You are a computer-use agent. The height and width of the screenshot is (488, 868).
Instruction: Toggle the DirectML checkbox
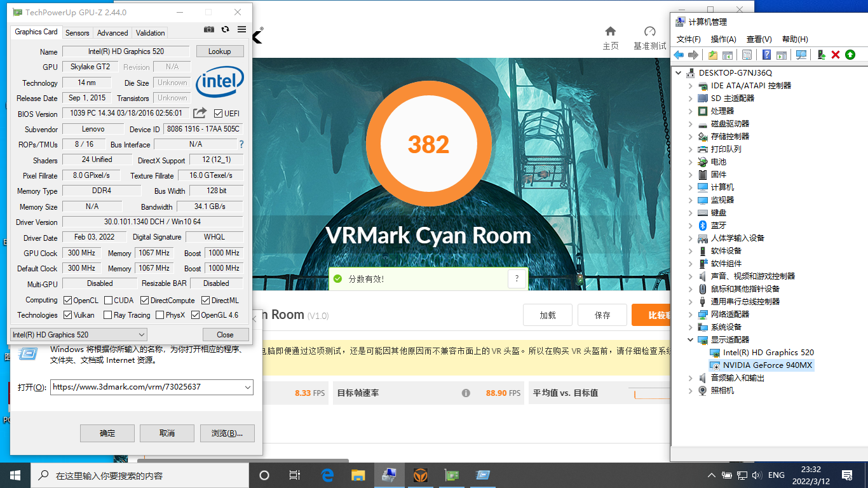tap(206, 300)
